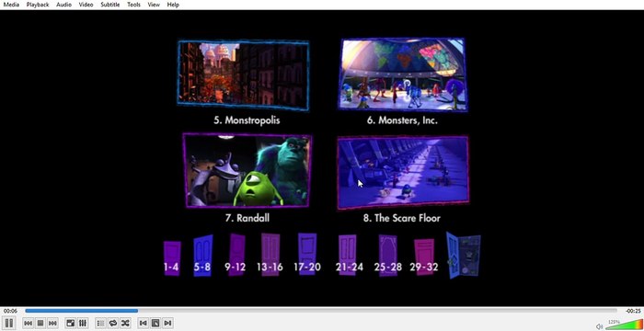This screenshot has width=644, height=331.
Task: Open the Tools menu
Action: 133,5
